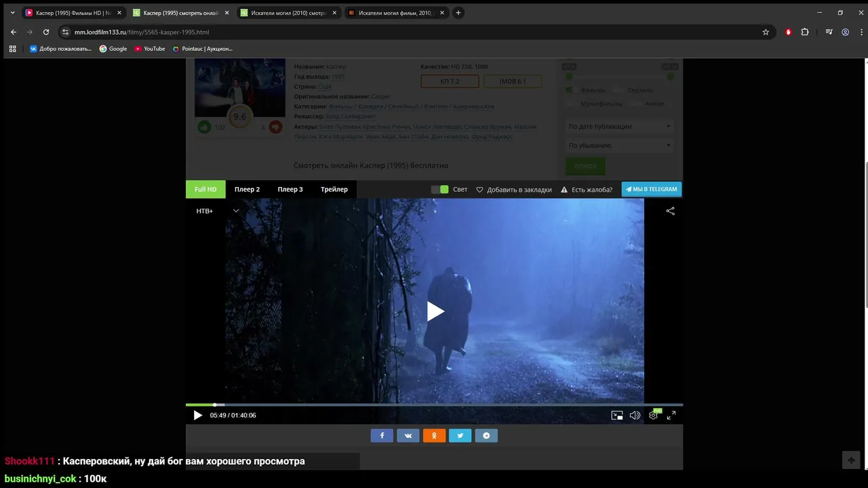Open the apps grid in bookmarks bar
The width and height of the screenshot is (868, 488).
(x=12, y=49)
